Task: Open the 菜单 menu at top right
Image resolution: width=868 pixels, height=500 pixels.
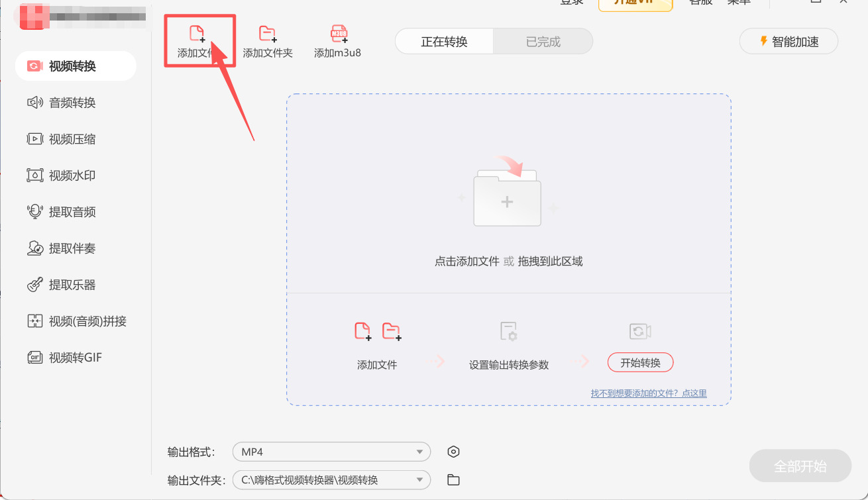Action: (x=738, y=3)
